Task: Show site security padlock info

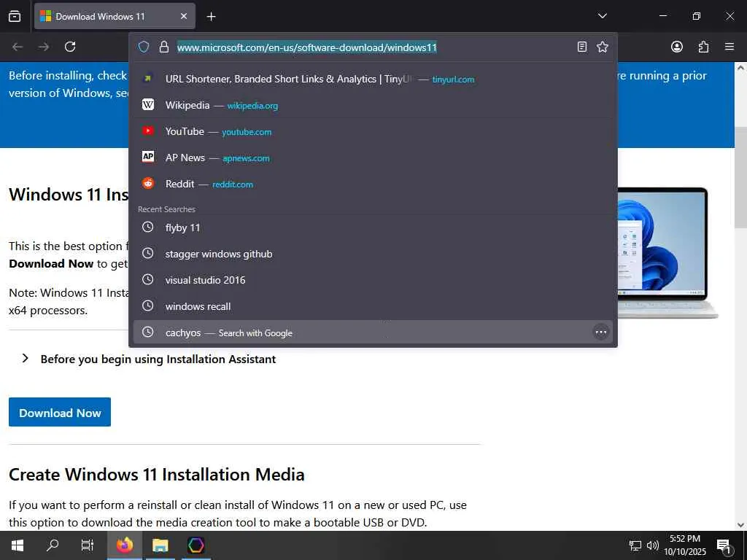Action: [x=164, y=47]
